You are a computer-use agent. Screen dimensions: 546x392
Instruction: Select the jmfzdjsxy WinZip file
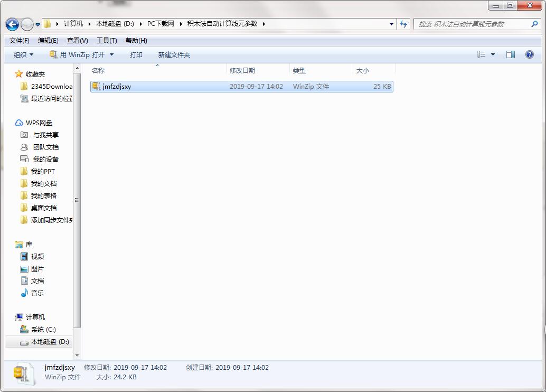tap(242, 87)
